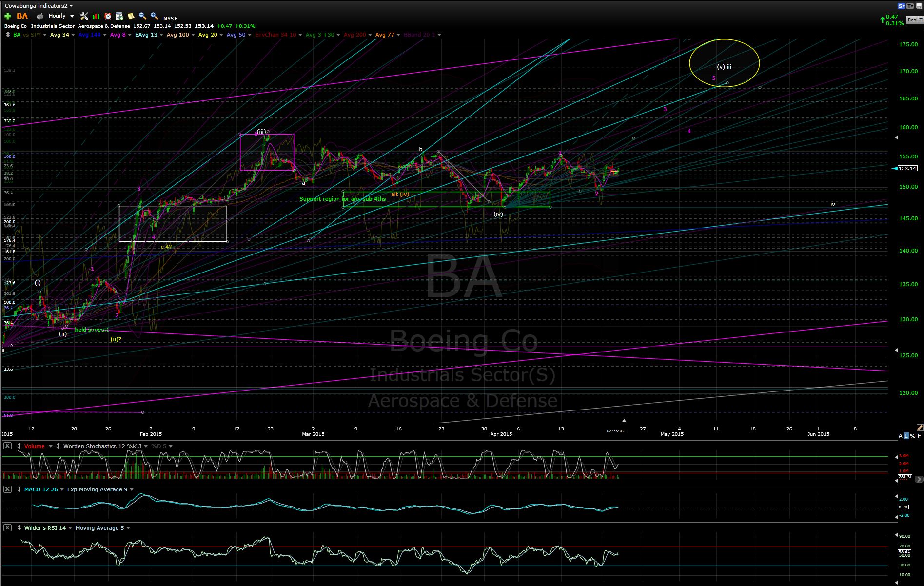Select arithmetic scale A at bottom right
This screenshot has width=924, height=586.
(x=901, y=436)
